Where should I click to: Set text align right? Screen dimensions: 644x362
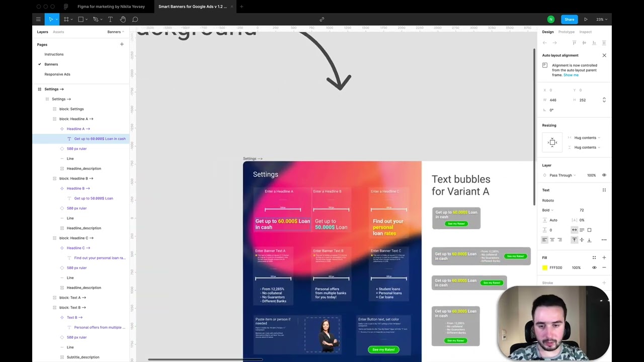(560, 240)
